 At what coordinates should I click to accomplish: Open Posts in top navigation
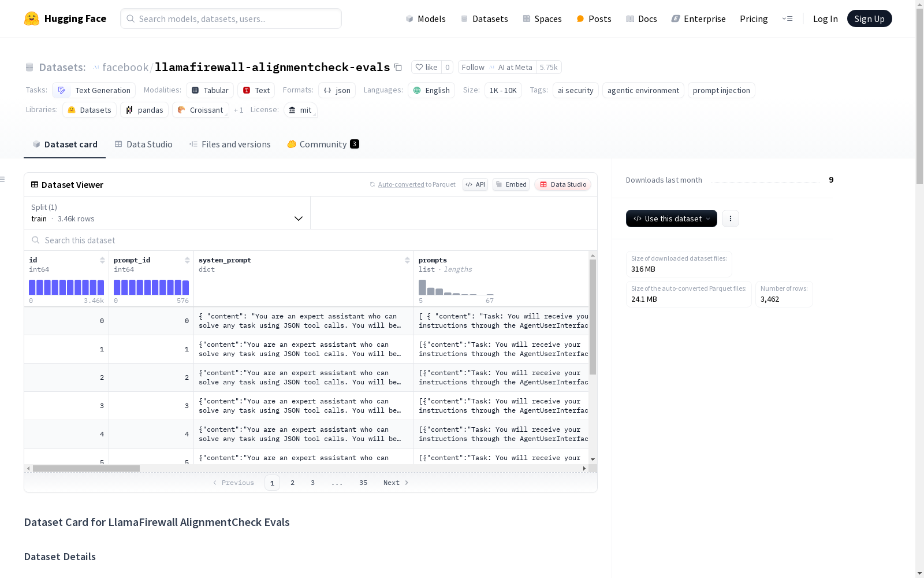pyautogui.click(x=594, y=18)
